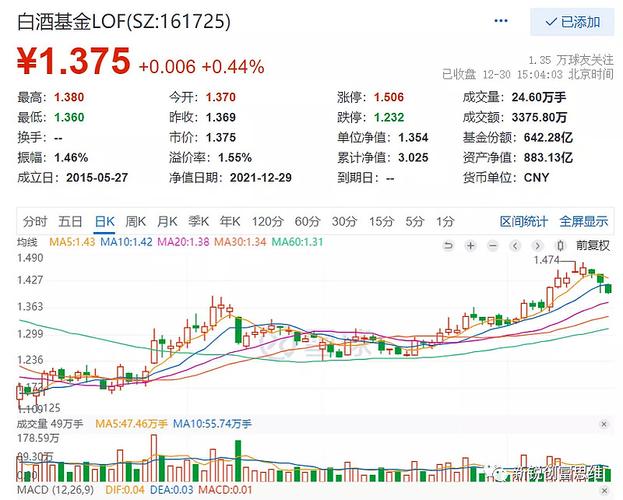Switch to the 周K weekly tab
Screen dimensions: 623x500
click(135, 221)
